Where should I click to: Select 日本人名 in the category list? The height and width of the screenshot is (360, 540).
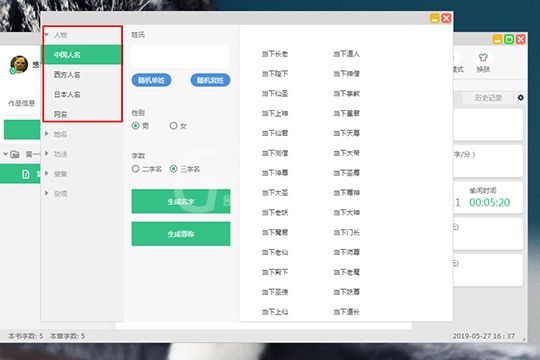coord(82,94)
